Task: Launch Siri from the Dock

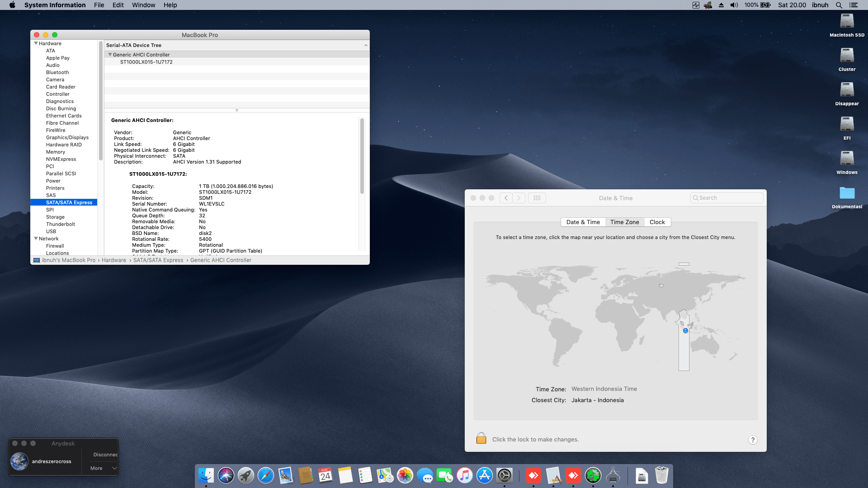Action: coord(226,475)
